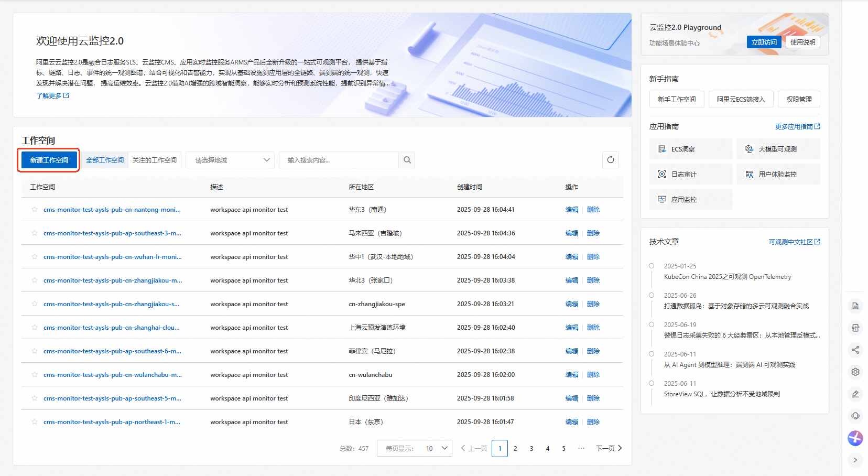Click creation time 2025-09-28 16:04:41
Image resolution: width=868 pixels, height=476 pixels.
tap(485, 210)
